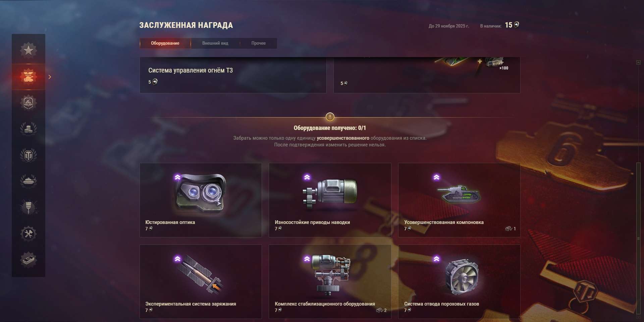The image size is (644, 322).
Task: Click the yellow exclamation info icon
Action: (330, 117)
